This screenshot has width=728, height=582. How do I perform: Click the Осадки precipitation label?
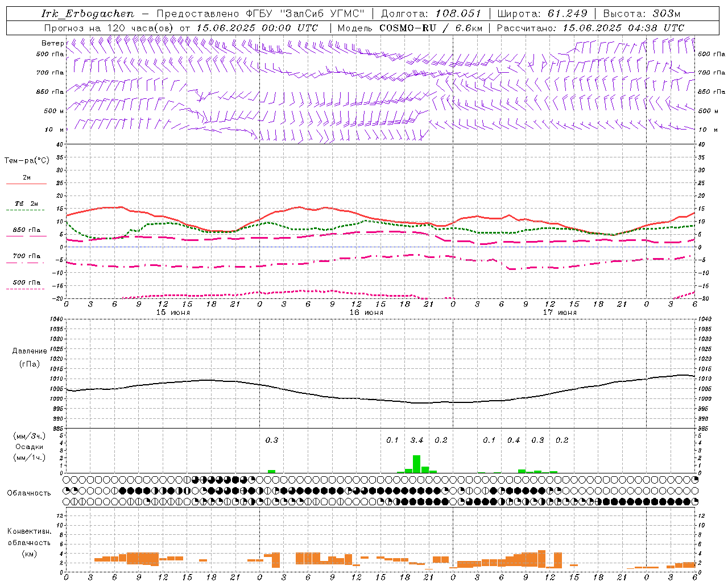pyautogui.click(x=30, y=447)
